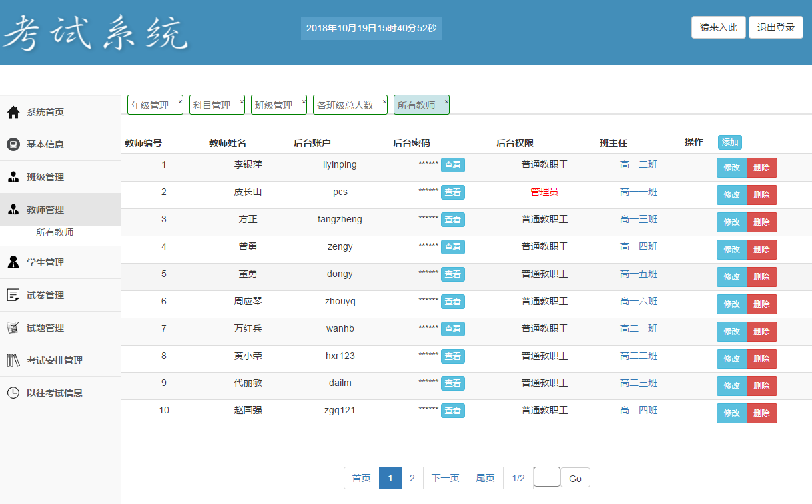Viewport: 812px width, 504px height.
Task: Switch to the 班级管理 tab
Action: [274, 105]
